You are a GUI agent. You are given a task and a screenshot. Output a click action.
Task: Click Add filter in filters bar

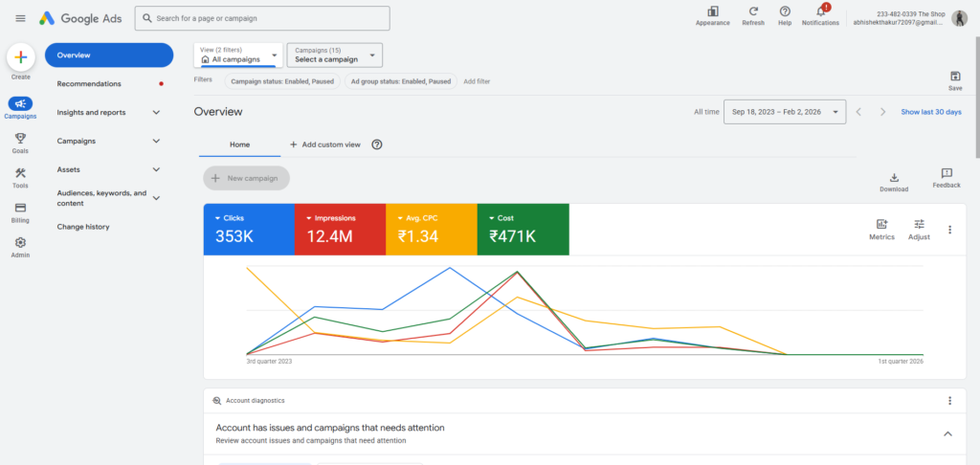[477, 81]
